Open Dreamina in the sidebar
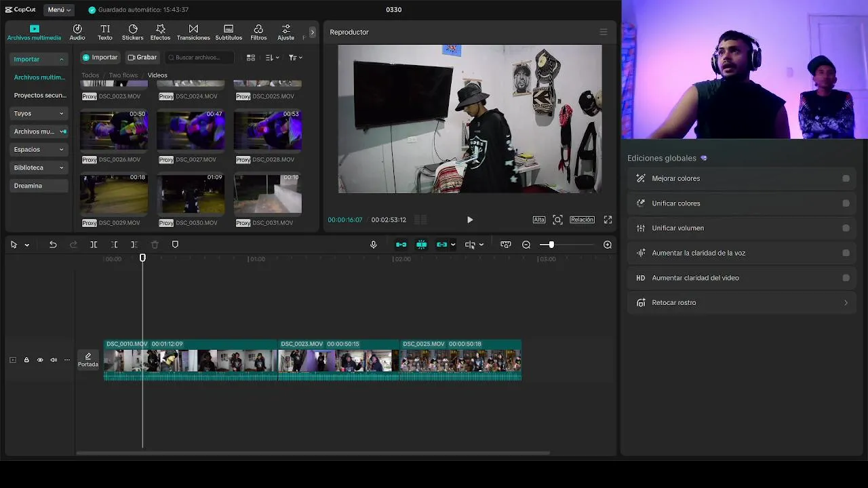 click(39, 186)
